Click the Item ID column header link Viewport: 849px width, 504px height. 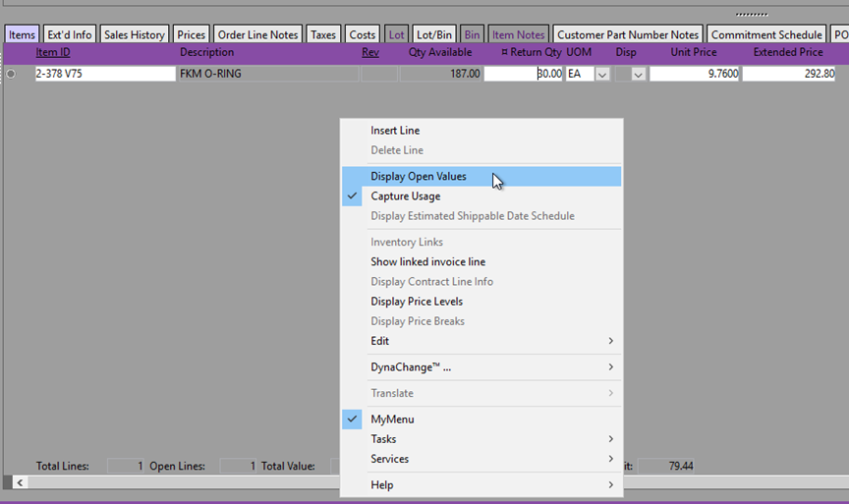tap(53, 52)
